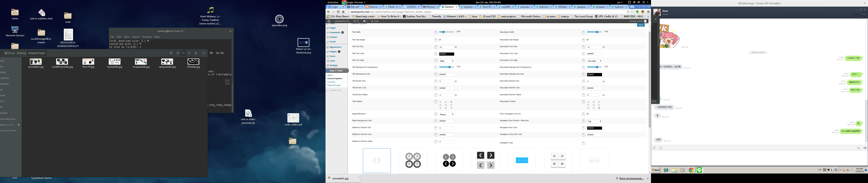Click help icon beside Title Width
This screenshot has height=183, width=868.
coord(436,33)
